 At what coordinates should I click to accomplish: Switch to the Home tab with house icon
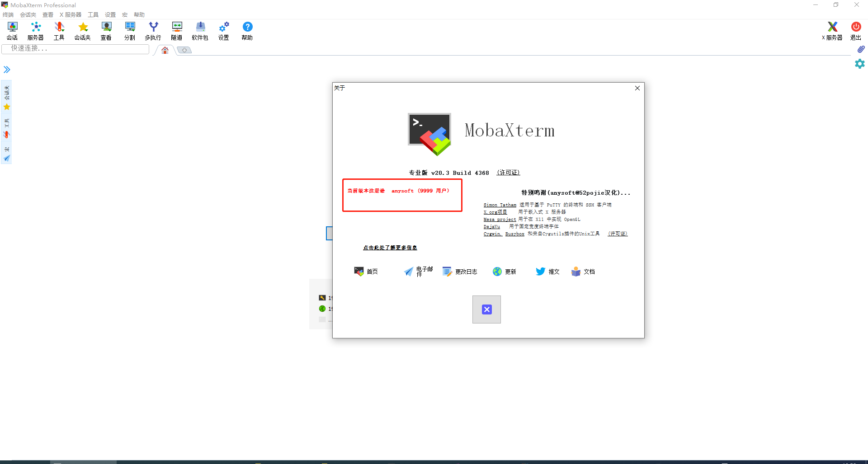pyautogui.click(x=165, y=50)
